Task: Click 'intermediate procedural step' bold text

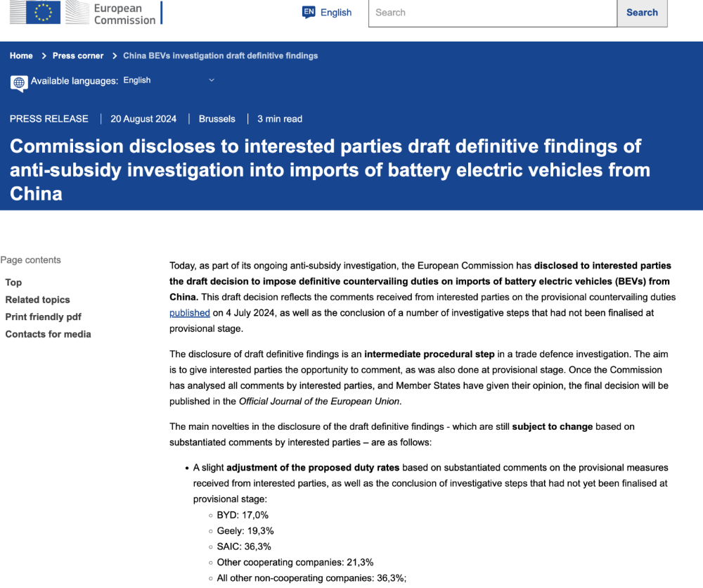Action: pyautogui.click(x=430, y=354)
